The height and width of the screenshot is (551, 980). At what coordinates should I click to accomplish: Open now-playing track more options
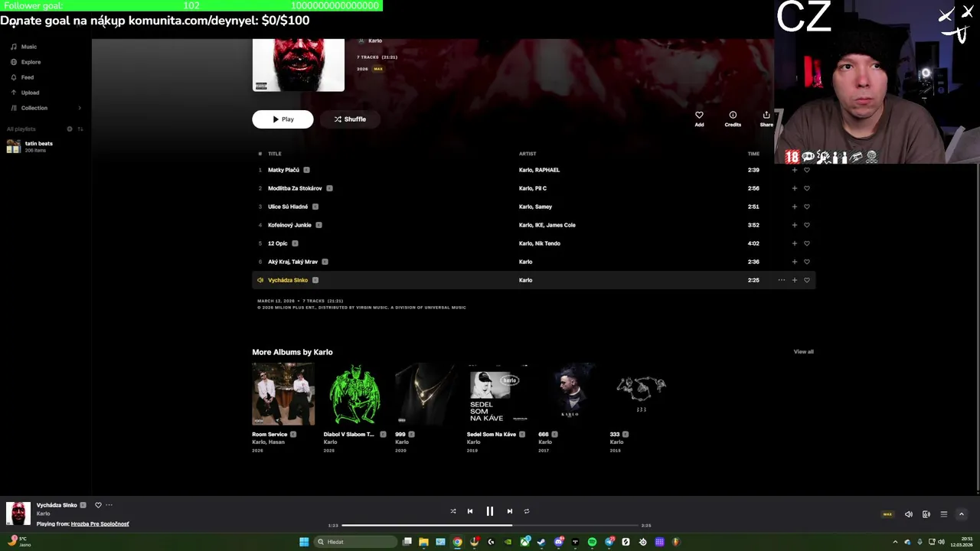(x=109, y=505)
